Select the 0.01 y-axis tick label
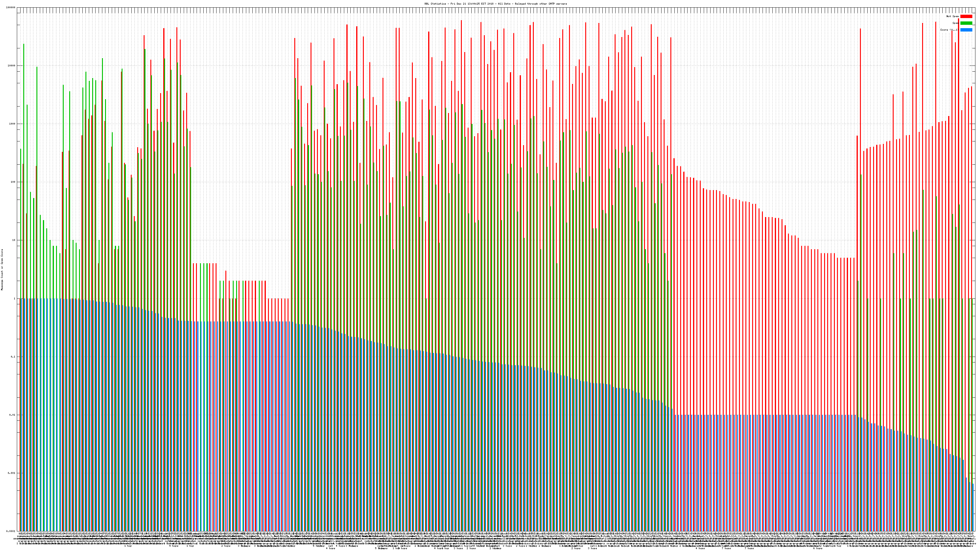Image resolution: width=980 pixels, height=551 pixels. (13, 415)
